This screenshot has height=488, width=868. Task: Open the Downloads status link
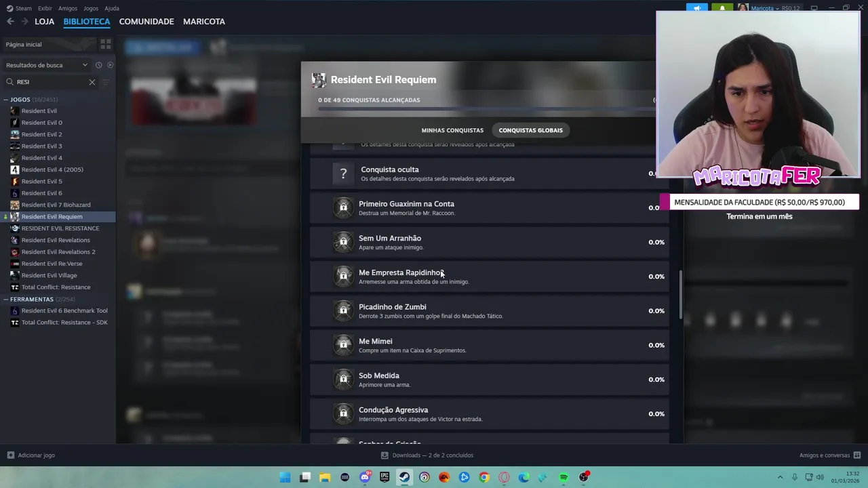427,455
